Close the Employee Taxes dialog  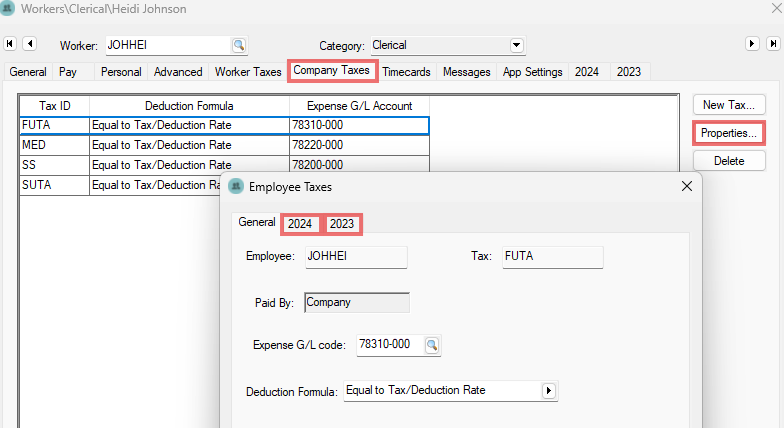[687, 186]
